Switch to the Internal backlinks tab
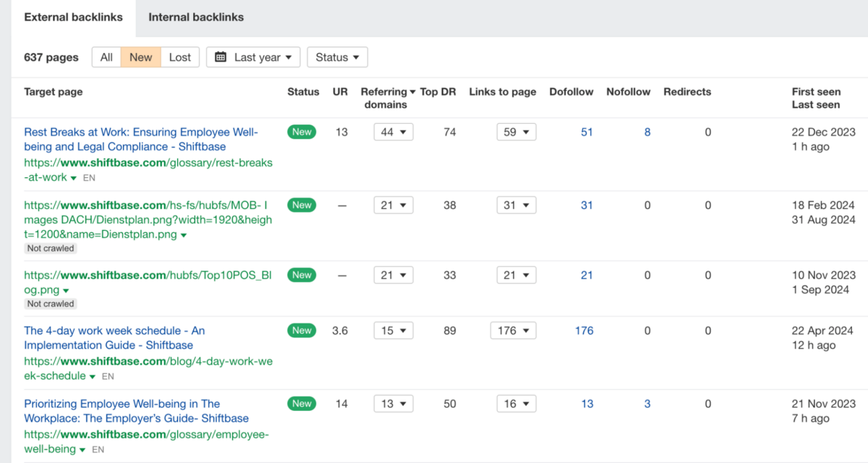The width and height of the screenshot is (868, 463). [x=196, y=17]
